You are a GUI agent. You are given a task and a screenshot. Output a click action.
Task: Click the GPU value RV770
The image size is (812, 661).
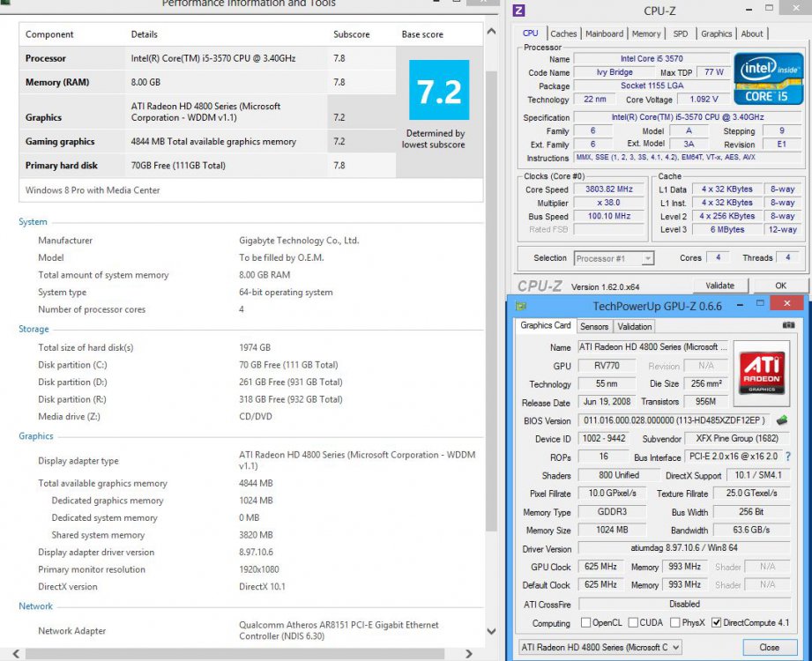[607, 366]
